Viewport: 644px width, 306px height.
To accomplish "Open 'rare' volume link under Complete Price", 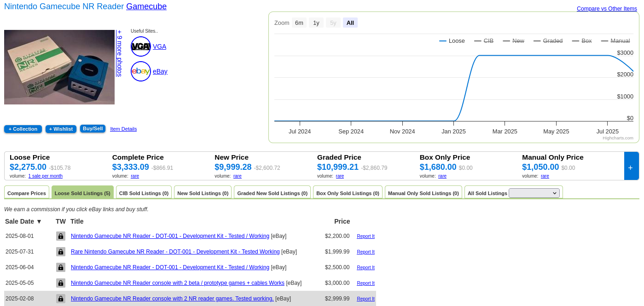I will point(135,176).
